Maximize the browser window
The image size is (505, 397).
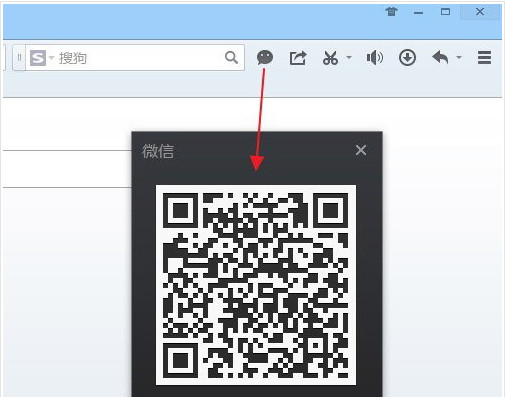pos(445,12)
